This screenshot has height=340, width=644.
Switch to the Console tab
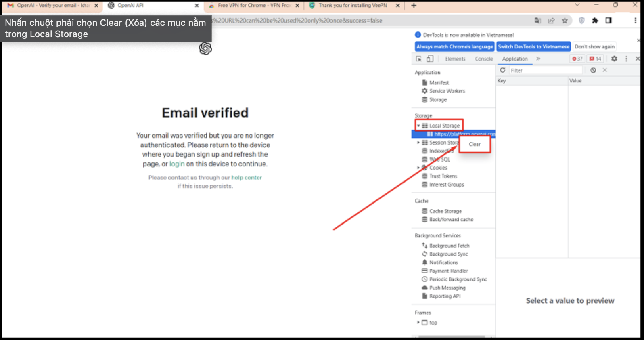click(483, 59)
